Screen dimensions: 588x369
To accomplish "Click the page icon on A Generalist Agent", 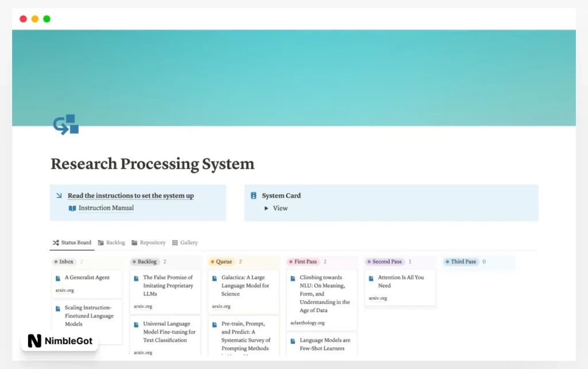I will [58, 278].
